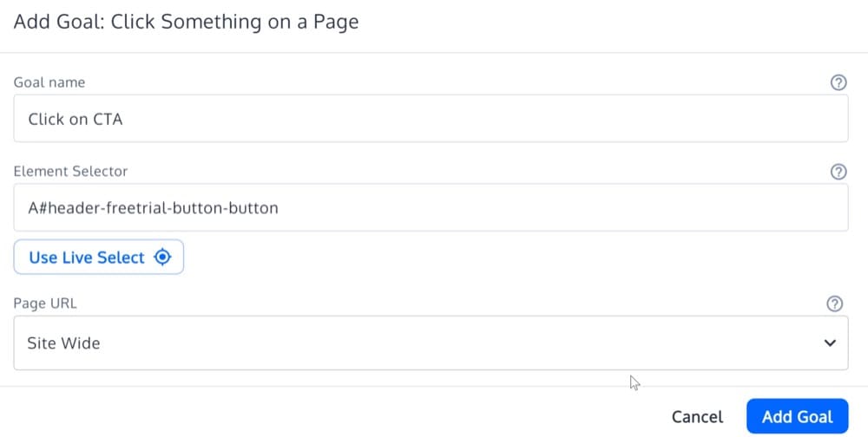The width and height of the screenshot is (868, 437).
Task: Select the 'Site Wide' value text
Action: coord(64,343)
